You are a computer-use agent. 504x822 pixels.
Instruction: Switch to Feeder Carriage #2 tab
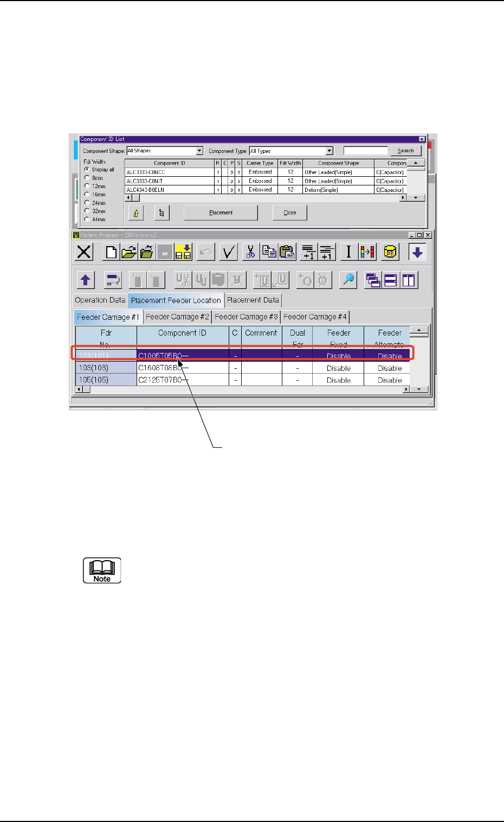click(177, 317)
